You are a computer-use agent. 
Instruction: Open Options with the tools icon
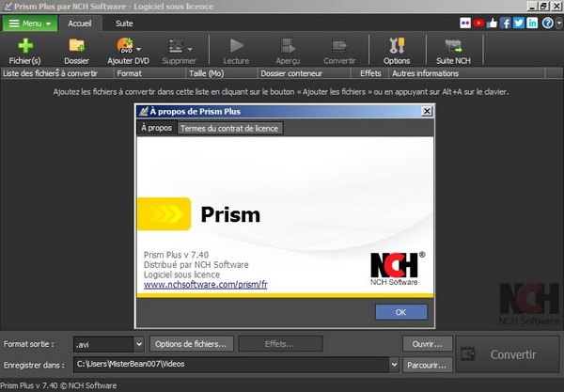[397, 46]
